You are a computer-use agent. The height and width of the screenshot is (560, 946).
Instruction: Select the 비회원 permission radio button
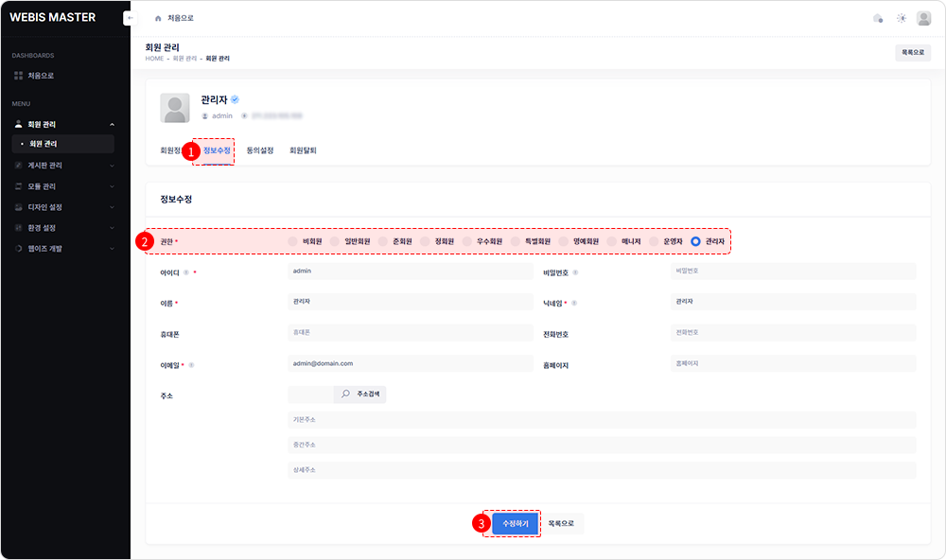click(294, 242)
